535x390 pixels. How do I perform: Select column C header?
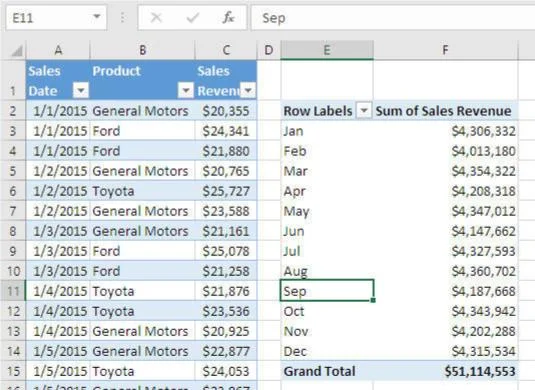[x=226, y=50]
